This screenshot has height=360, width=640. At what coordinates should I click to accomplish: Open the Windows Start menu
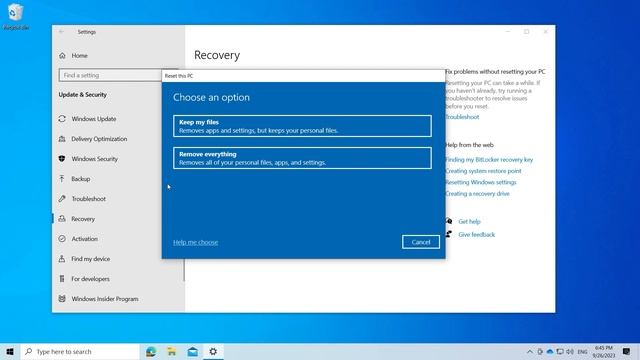10,351
